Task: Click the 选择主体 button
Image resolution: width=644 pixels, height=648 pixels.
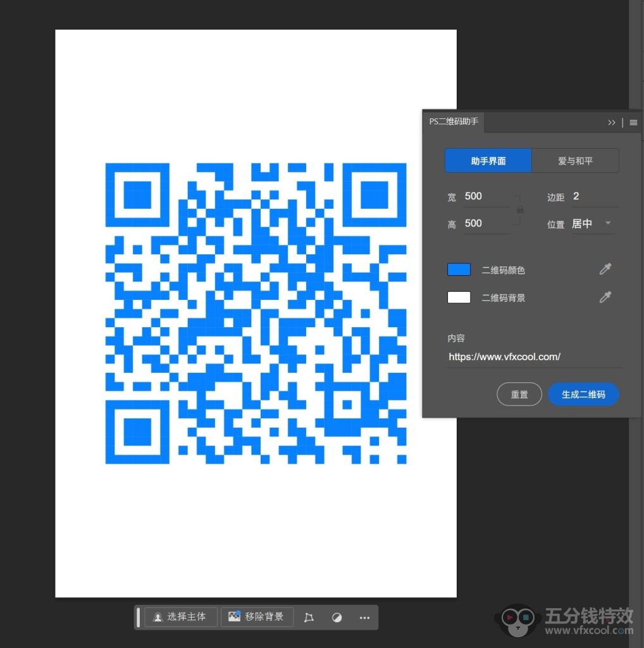Action: 181,616
